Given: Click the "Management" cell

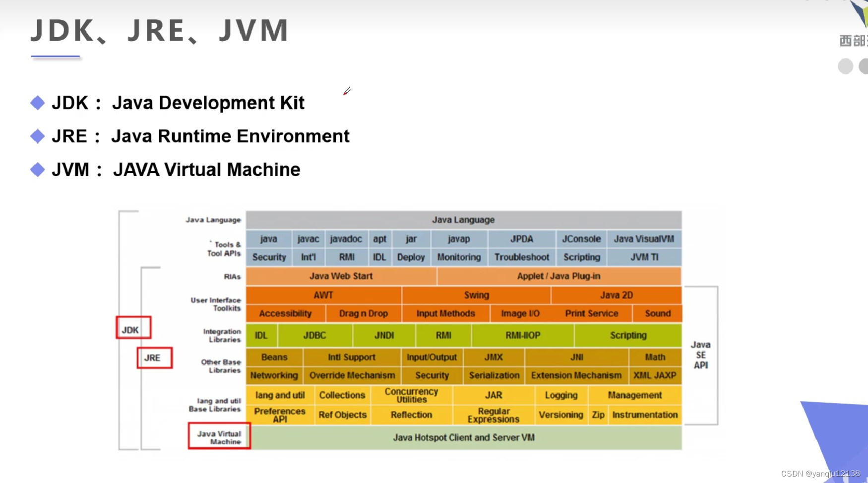Looking at the screenshot, I should point(635,395).
